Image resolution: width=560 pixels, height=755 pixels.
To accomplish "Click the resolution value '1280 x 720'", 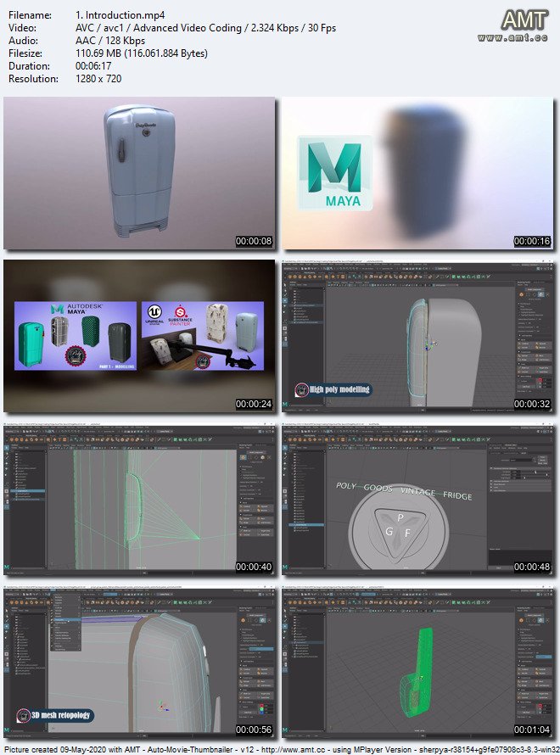I will (x=98, y=79).
